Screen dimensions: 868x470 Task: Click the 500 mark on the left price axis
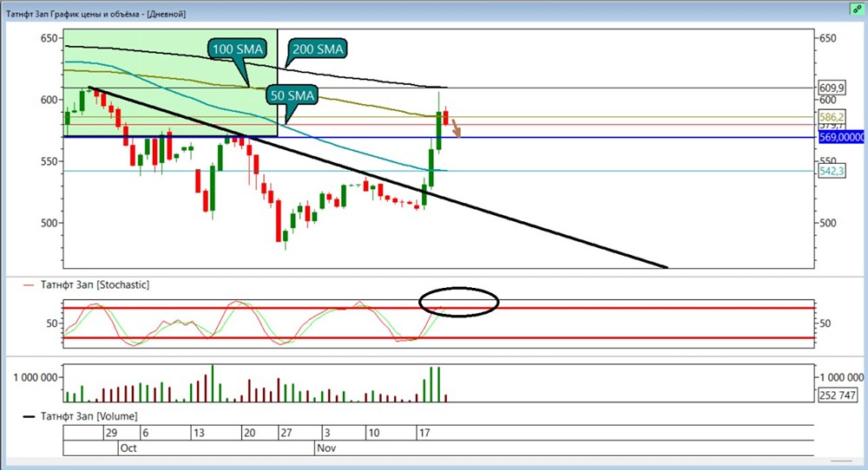coord(49,223)
